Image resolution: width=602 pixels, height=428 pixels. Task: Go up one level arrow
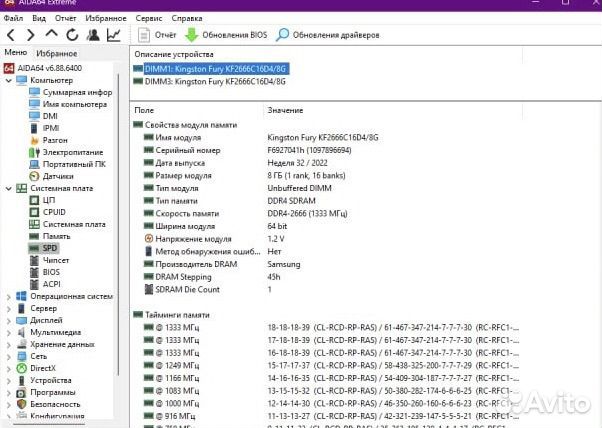[51, 34]
